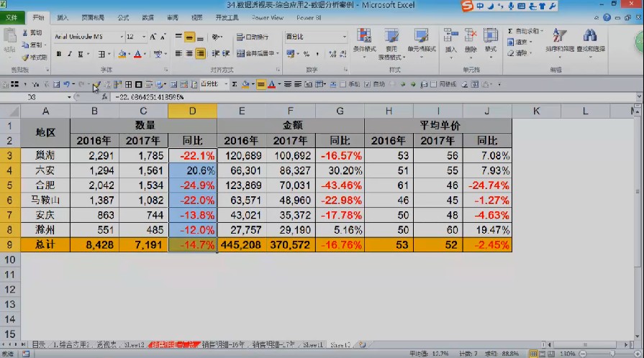Click the Merge and Center (合并后居中) icon
The width and height of the screenshot is (644, 358).
tap(258, 53)
